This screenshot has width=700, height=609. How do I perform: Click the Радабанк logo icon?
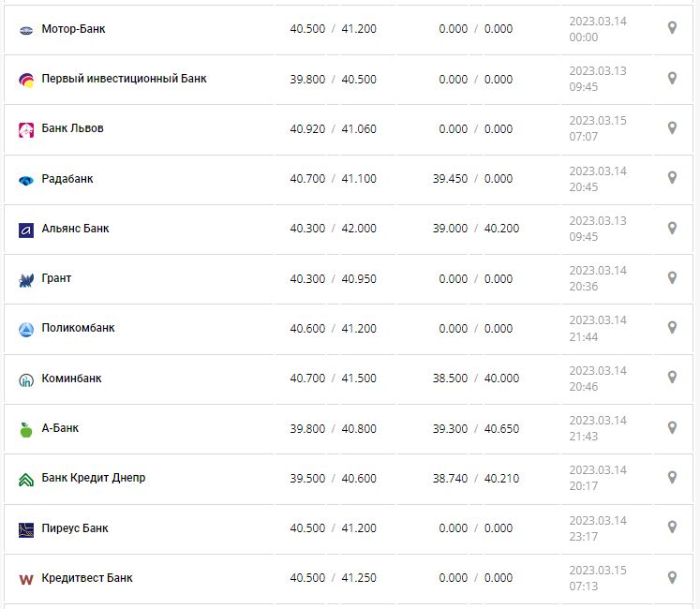pos(26,180)
